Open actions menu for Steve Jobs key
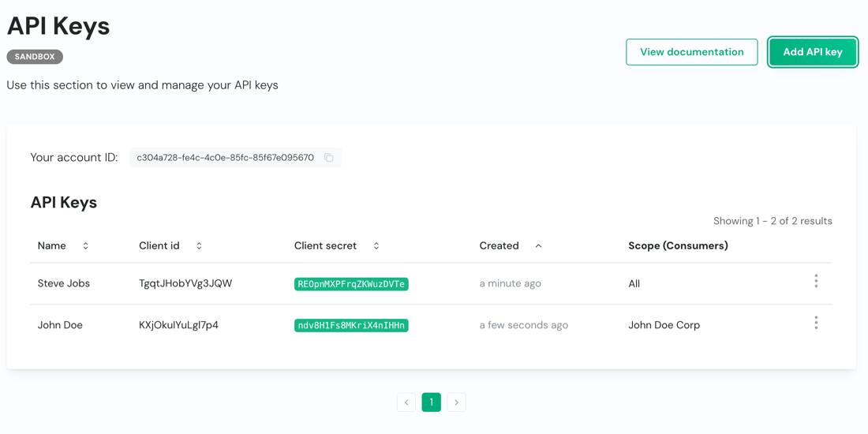This screenshot has width=868, height=434. [x=816, y=281]
